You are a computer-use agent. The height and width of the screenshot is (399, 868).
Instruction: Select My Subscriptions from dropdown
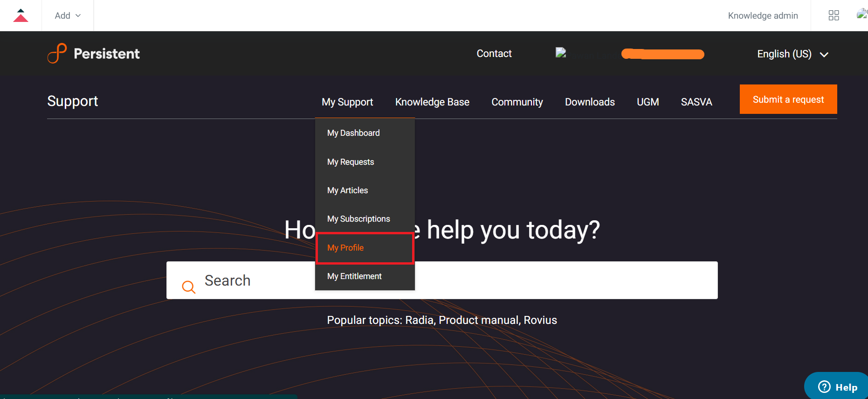[x=365, y=219]
